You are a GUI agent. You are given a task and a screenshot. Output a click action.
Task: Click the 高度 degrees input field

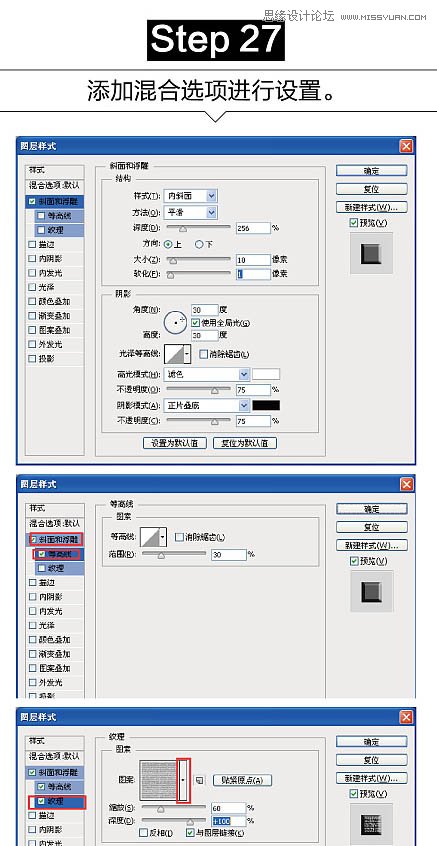[x=204, y=336]
